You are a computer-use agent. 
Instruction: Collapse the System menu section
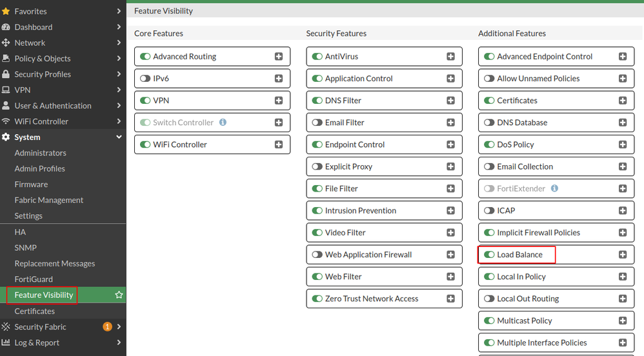point(119,137)
